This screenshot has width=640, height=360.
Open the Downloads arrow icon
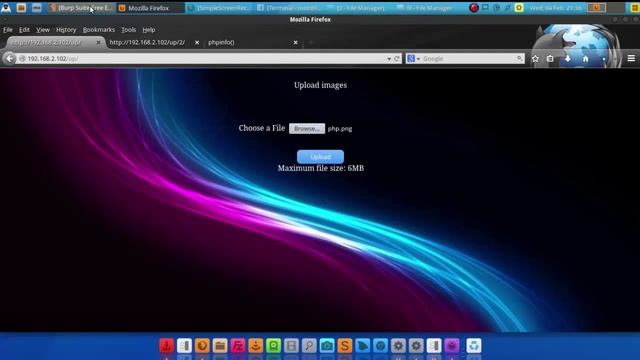[x=567, y=59]
